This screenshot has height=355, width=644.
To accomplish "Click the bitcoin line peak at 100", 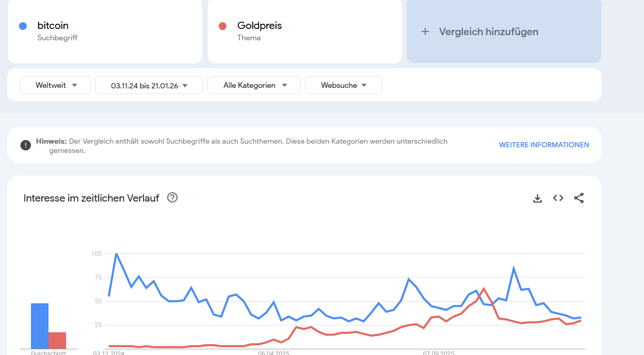I will coord(116,254).
